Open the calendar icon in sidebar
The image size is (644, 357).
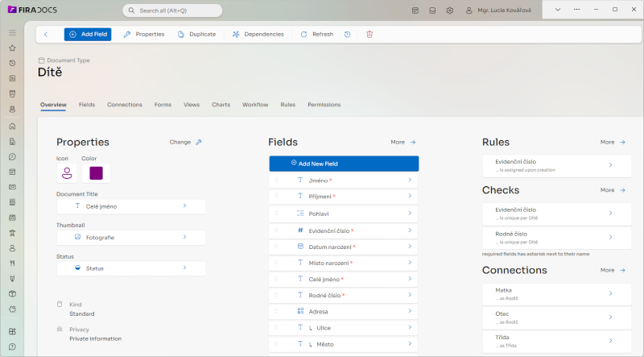coord(12,172)
